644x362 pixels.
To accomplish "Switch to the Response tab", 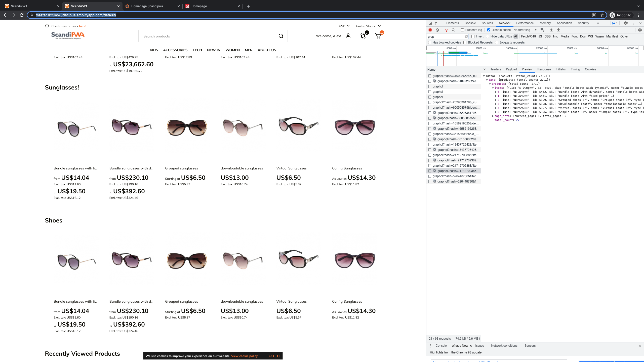I will [544, 69].
